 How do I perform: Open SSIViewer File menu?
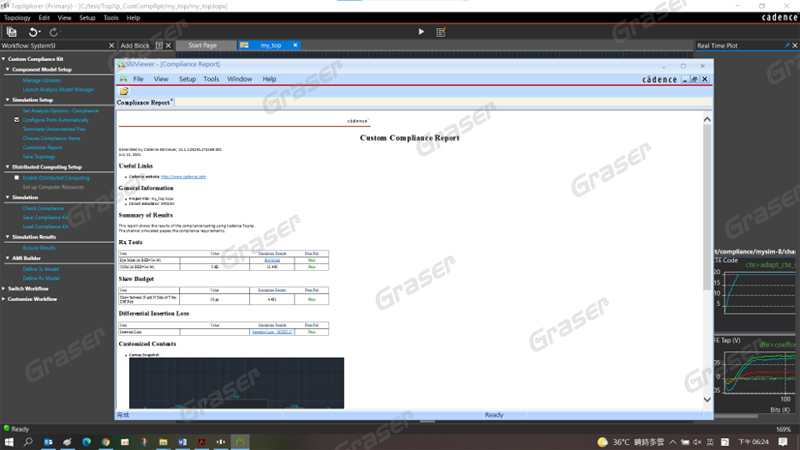138,79
